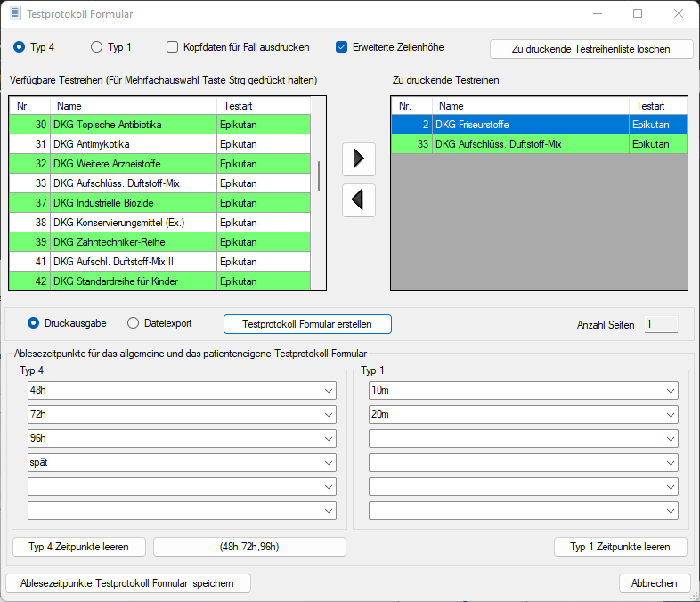Click the left arrow to remove test series
700x602 pixels.
359,200
